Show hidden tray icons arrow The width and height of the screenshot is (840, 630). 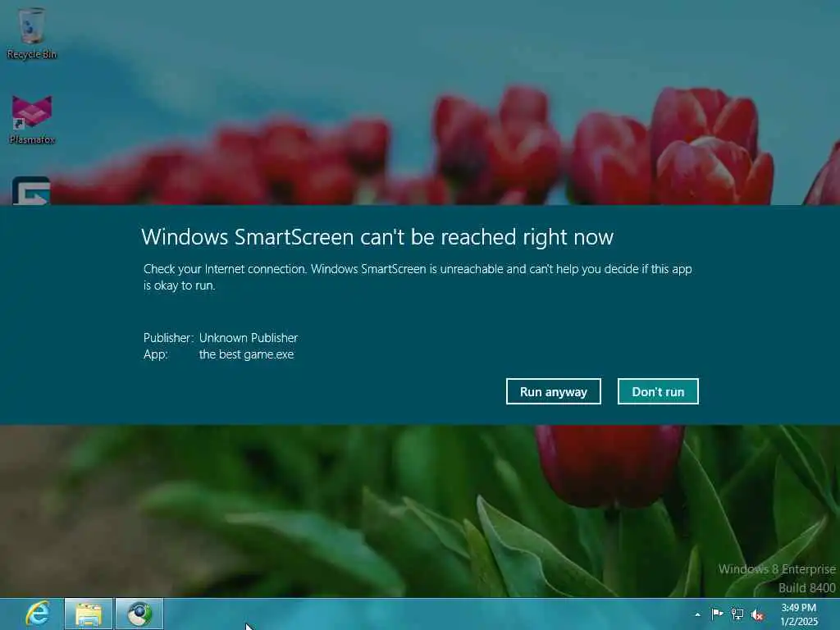(697, 614)
